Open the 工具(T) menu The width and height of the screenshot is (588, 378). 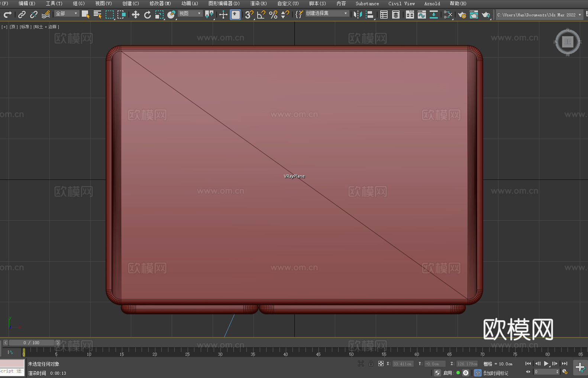[54, 3]
